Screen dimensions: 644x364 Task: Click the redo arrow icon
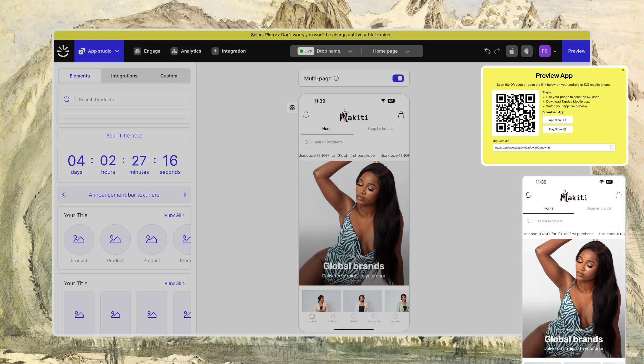tap(497, 51)
